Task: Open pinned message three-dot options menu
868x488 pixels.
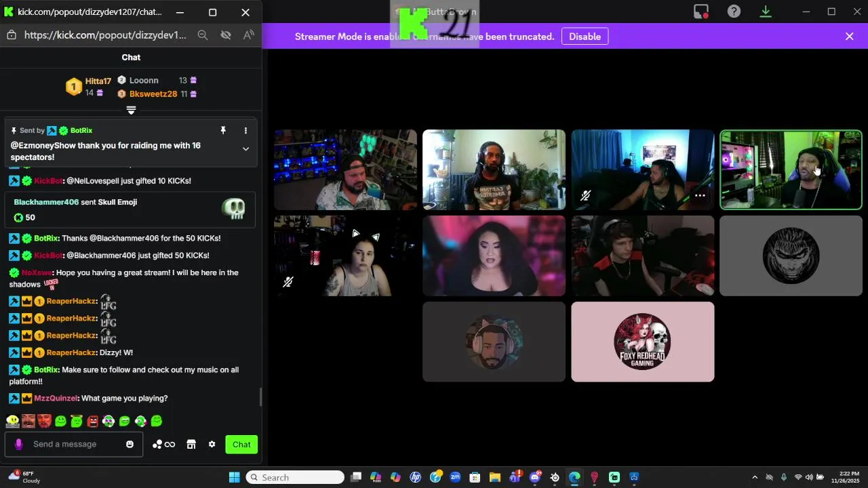Action: pyautogui.click(x=245, y=130)
